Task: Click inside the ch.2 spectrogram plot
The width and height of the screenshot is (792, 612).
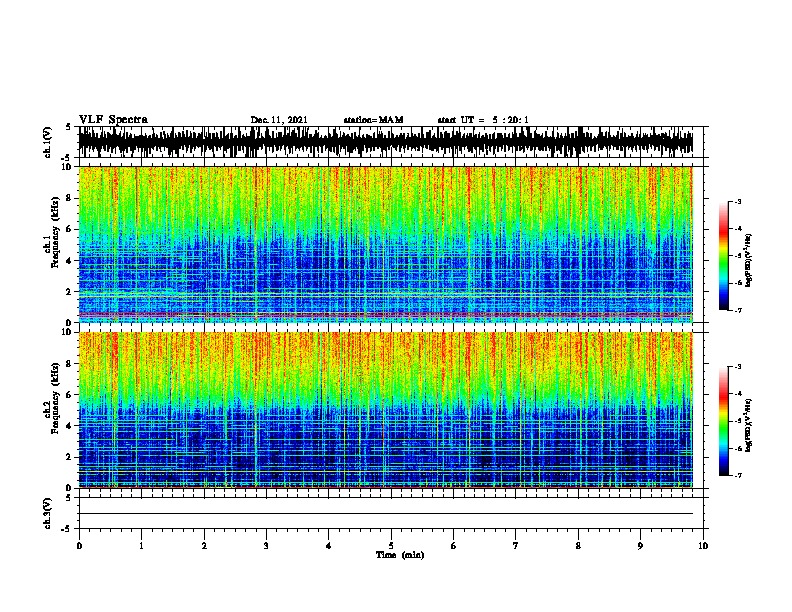Action: (x=386, y=410)
